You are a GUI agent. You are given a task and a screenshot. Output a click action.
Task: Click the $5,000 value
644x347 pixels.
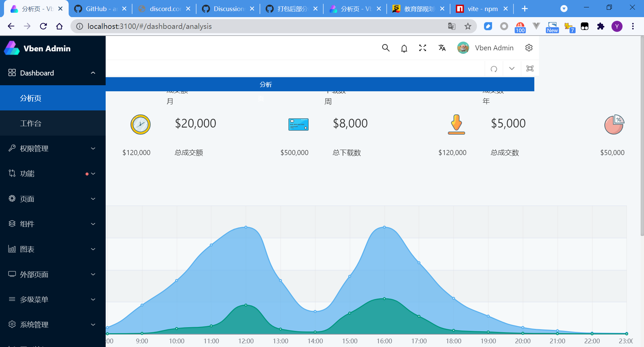pos(508,123)
